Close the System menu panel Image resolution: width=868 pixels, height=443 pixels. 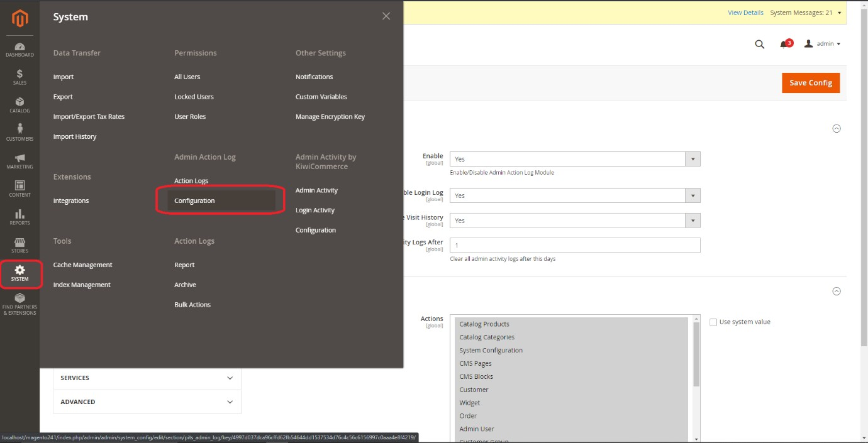tap(386, 16)
